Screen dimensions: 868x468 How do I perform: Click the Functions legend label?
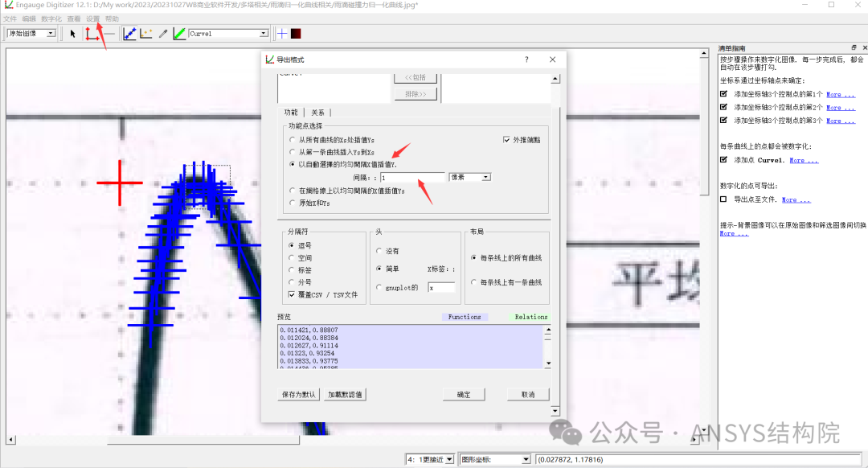(x=465, y=317)
